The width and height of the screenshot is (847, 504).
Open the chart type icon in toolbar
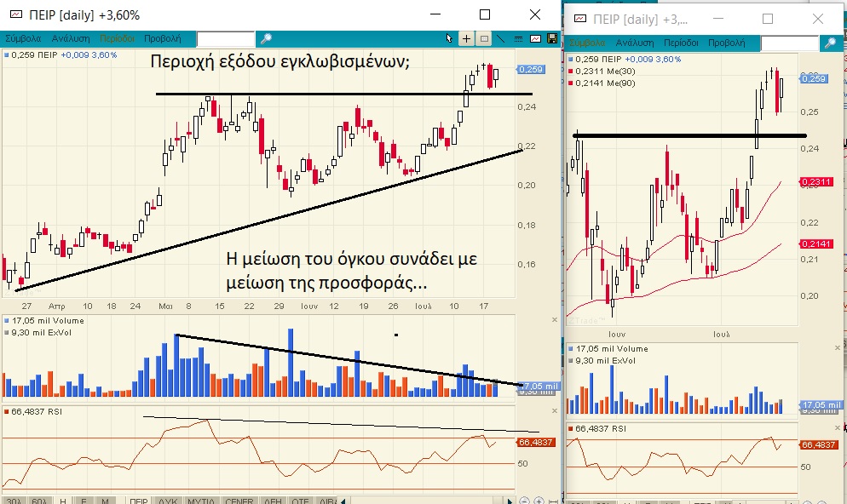click(x=535, y=38)
